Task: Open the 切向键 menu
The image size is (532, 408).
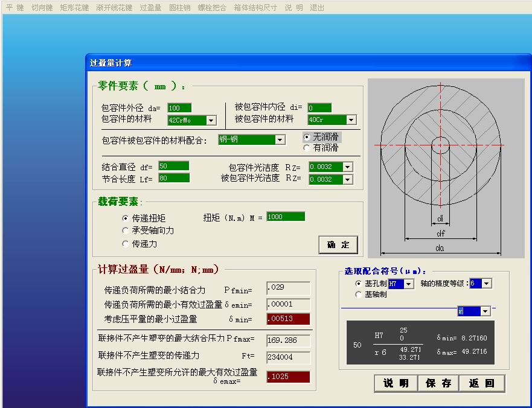Action: pyautogui.click(x=42, y=7)
